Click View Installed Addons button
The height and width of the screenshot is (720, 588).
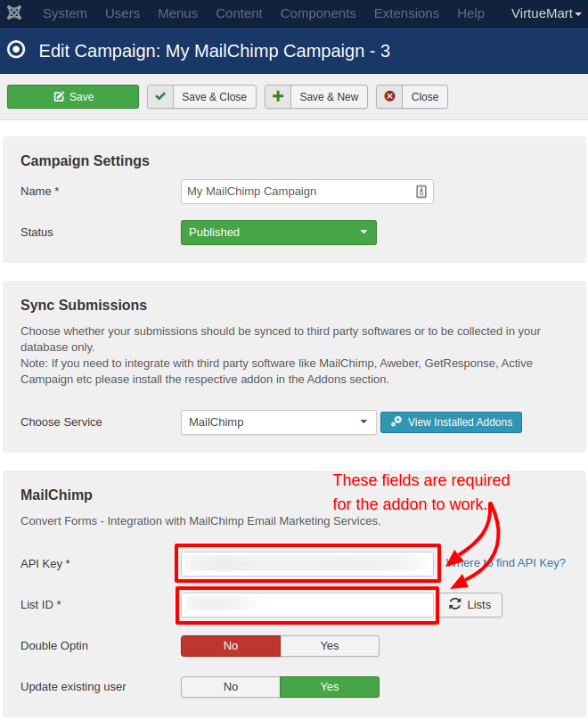tap(451, 422)
